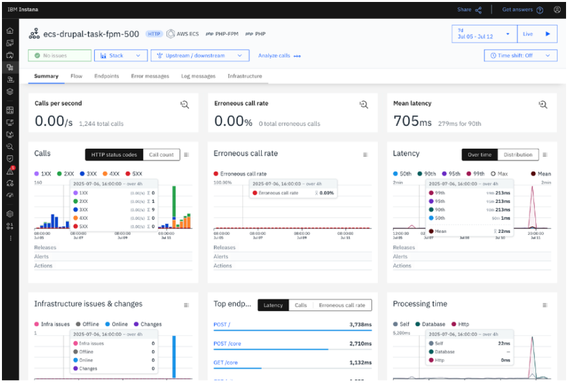568x392 pixels.
Task: Click the Mean latency analyze icon
Action: point(543,104)
